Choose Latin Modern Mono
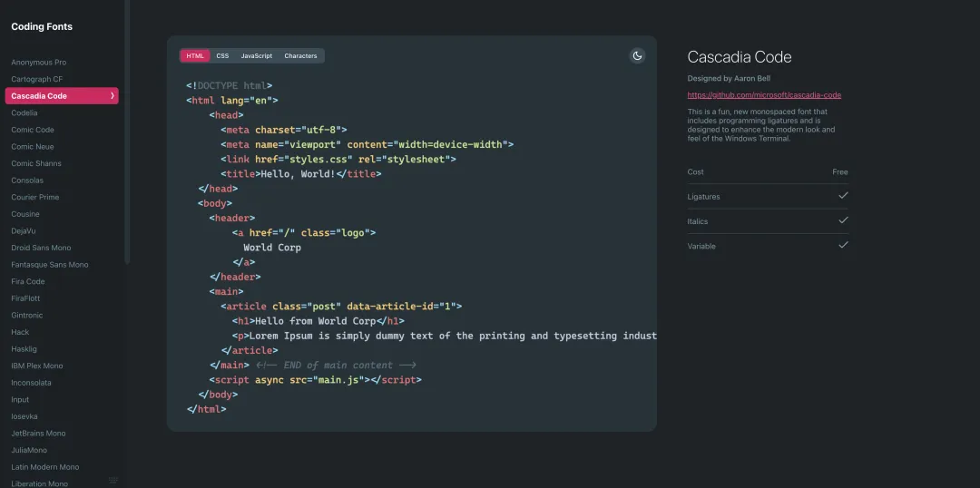 [x=45, y=467]
